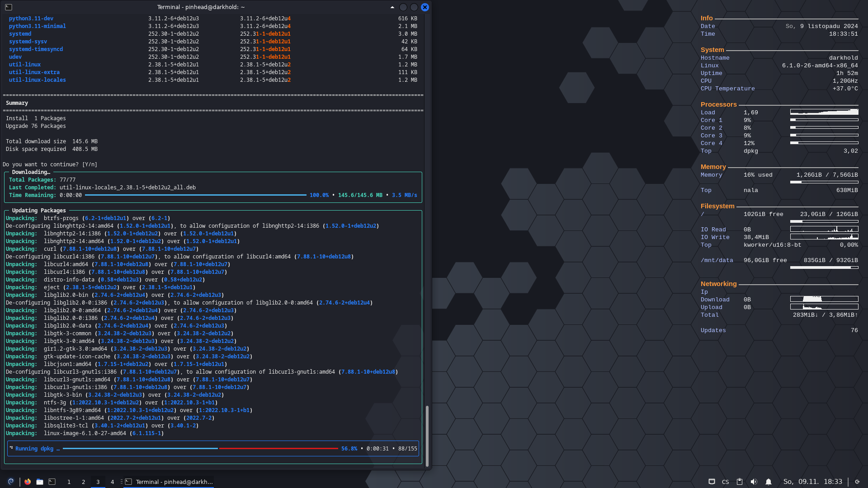Click the systemd-timesyncd package name
This screenshot has width=868, height=488.
coord(36,49)
